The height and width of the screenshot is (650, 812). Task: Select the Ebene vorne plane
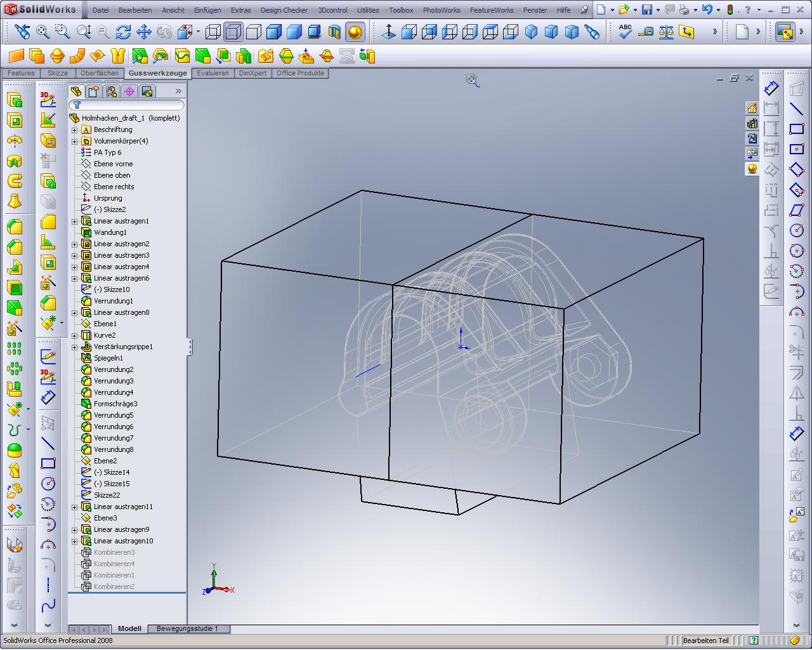point(113,164)
